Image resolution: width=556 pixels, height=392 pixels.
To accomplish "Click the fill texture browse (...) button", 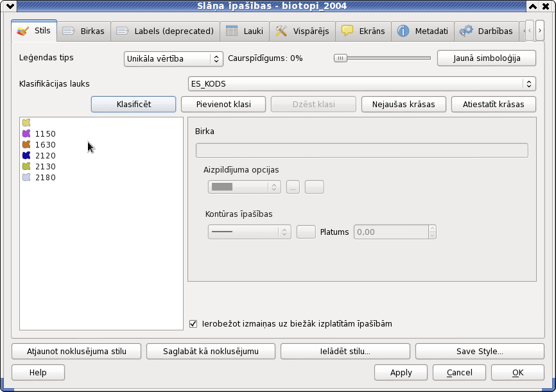I will coord(293,187).
